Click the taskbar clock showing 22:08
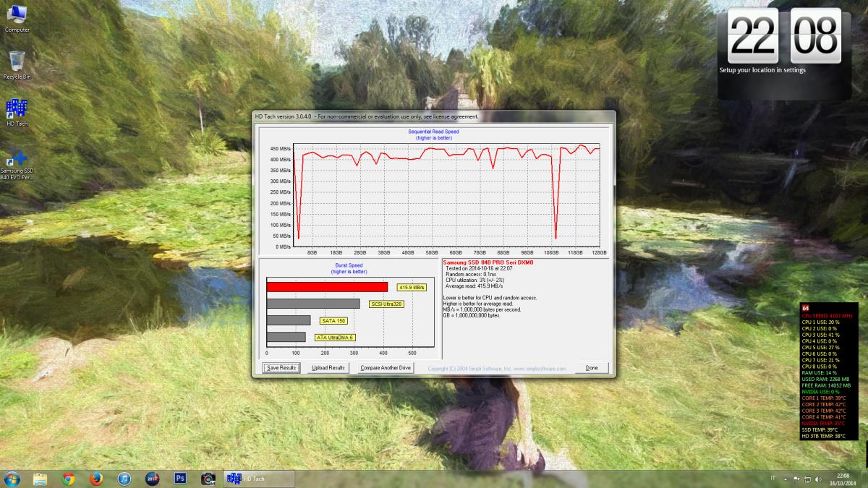The width and height of the screenshot is (868, 488). tap(843, 479)
